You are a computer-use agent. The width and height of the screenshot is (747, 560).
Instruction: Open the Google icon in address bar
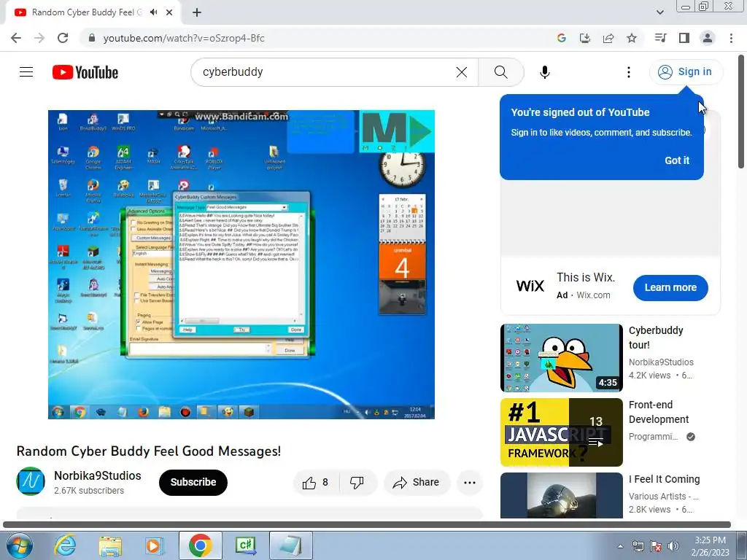tap(561, 38)
